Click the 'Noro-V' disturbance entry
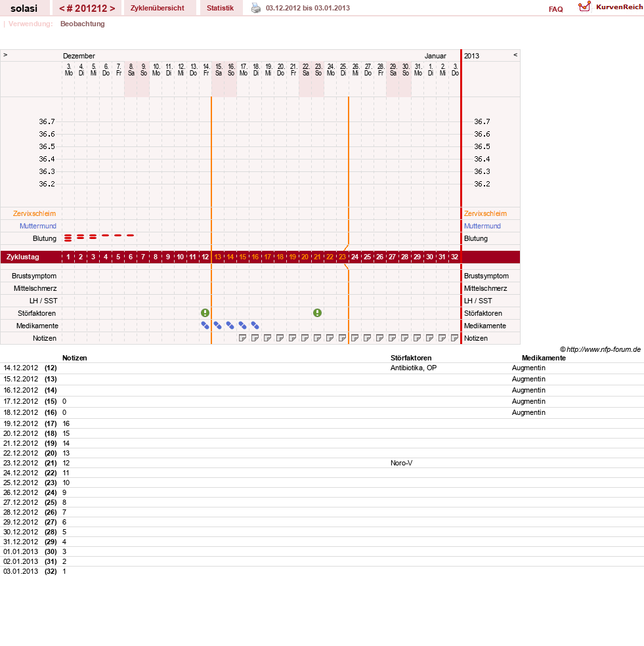 tap(401, 463)
